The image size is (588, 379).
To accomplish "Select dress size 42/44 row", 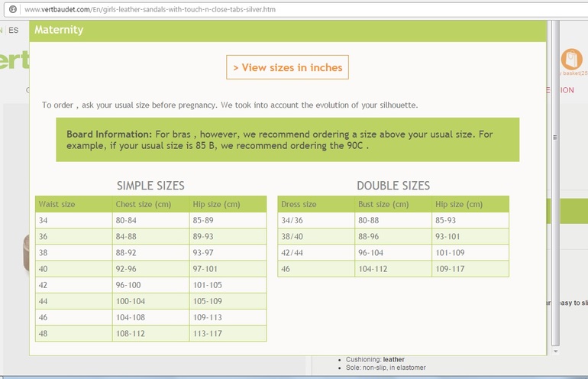I will (x=393, y=252).
